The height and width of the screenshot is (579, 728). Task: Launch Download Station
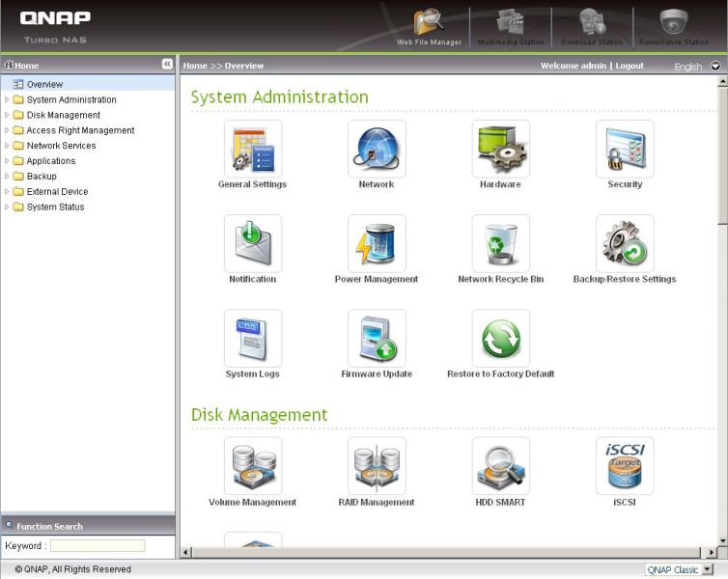(592, 26)
